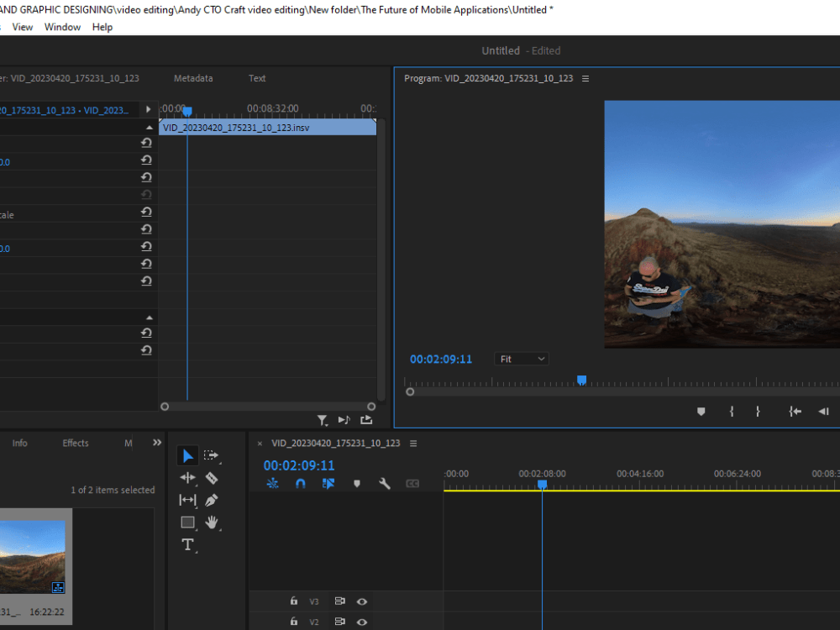Screen dimensions: 840x630
Task: Select VID_20230420 clip bar in Effect Controls
Action: pos(268,128)
